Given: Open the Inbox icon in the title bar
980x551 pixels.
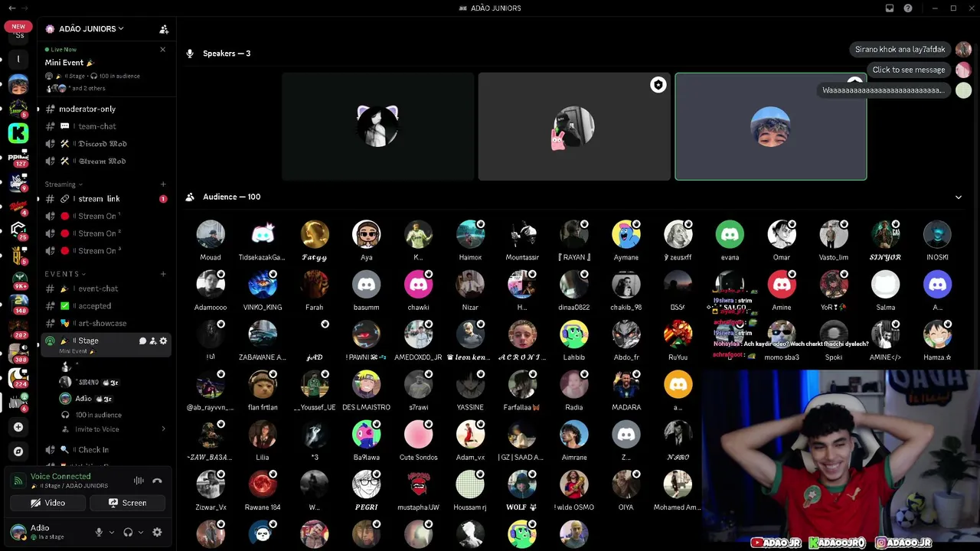Looking at the screenshot, I should 890,8.
